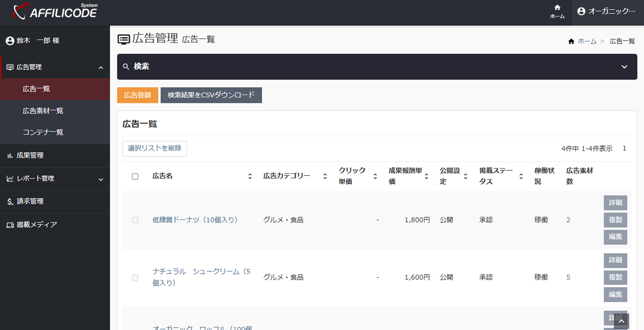Expand the レポート管理 sidebar section
Viewport: 644px width, 330px height.
[101, 179]
